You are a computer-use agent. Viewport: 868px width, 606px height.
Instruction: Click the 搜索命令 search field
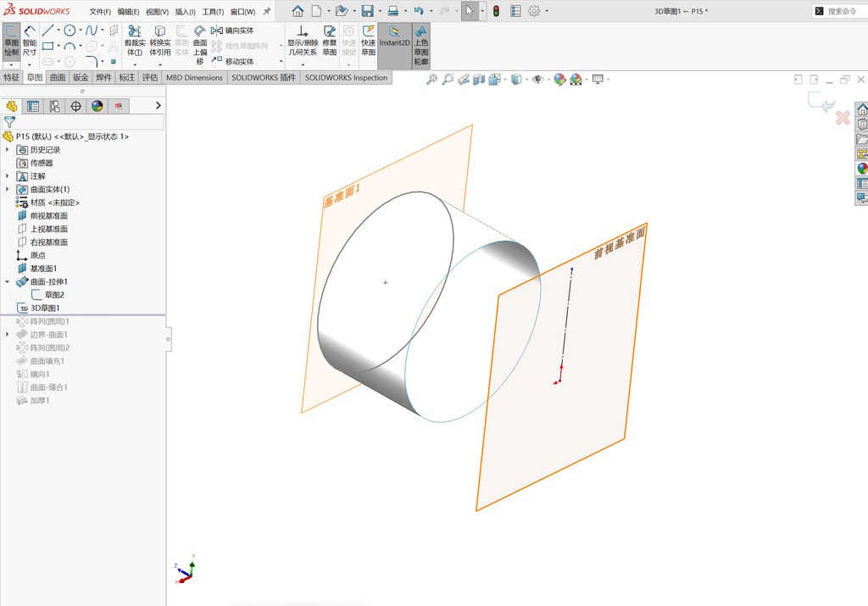[x=841, y=11]
